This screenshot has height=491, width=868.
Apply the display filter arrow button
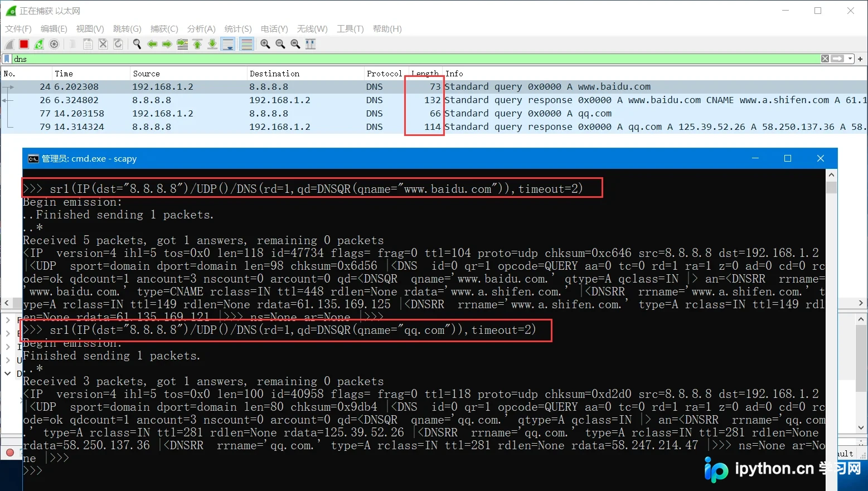(x=837, y=59)
